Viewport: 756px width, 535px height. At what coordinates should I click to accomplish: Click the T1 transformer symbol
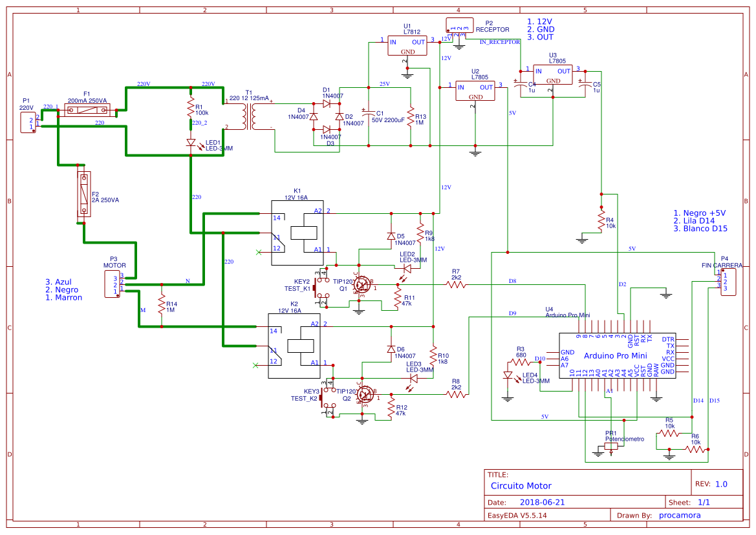click(249, 116)
